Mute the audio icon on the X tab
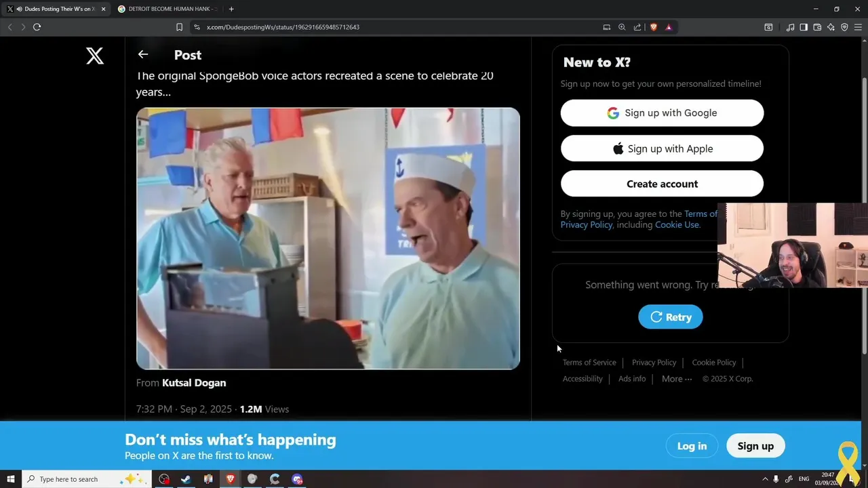 pos(19,9)
